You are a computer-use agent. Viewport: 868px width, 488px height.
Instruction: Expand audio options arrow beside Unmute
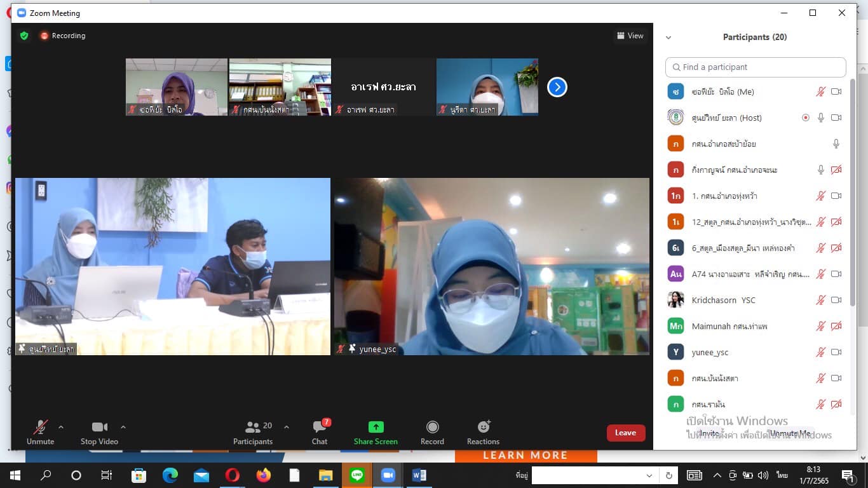pyautogui.click(x=61, y=427)
